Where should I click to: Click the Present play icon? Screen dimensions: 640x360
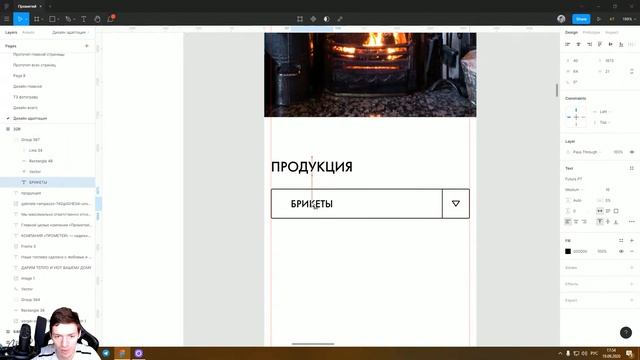coord(599,19)
